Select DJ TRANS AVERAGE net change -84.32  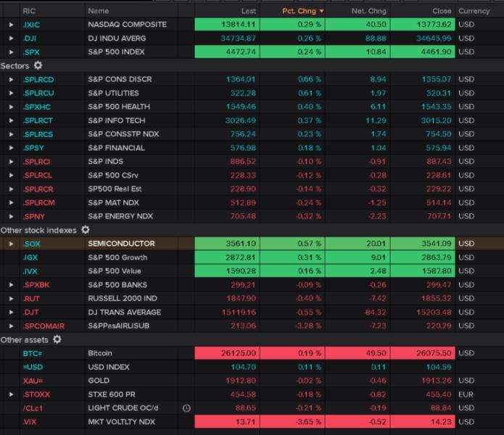click(x=373, y=312)
